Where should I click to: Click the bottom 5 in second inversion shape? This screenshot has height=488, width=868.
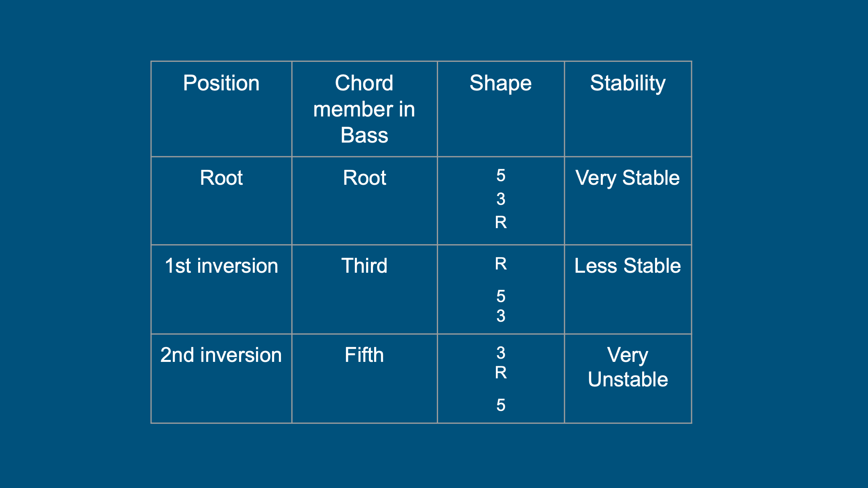point(501,405)
